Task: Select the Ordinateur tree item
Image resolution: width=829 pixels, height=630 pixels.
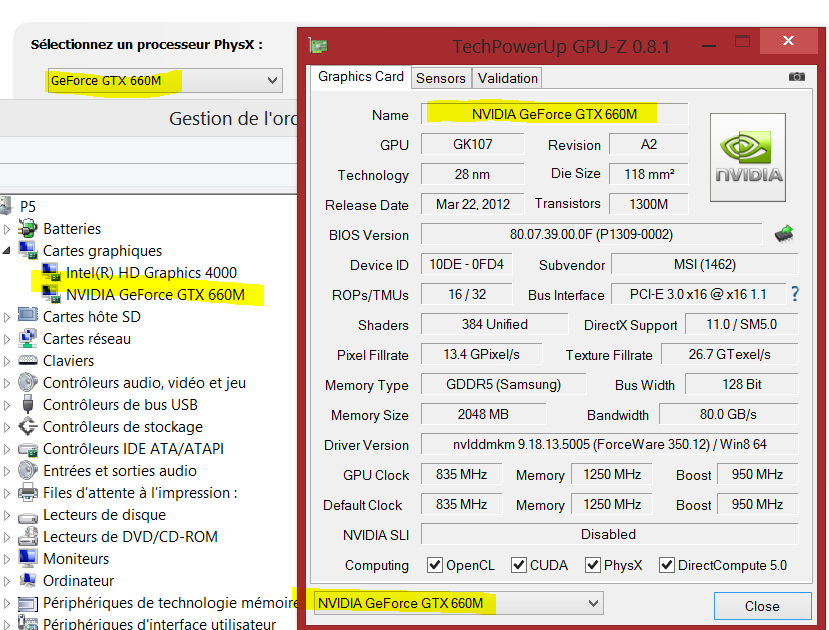Action: tap(78, 580)
